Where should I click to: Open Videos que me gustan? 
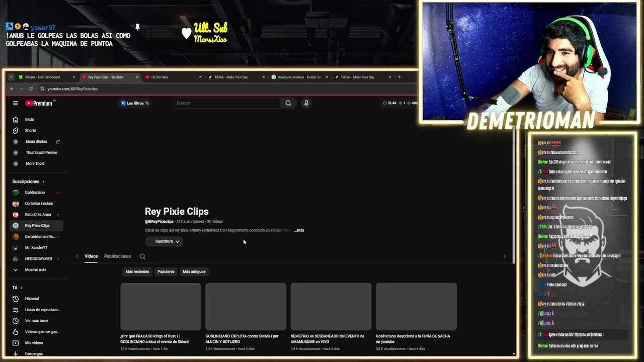[36, 332]
